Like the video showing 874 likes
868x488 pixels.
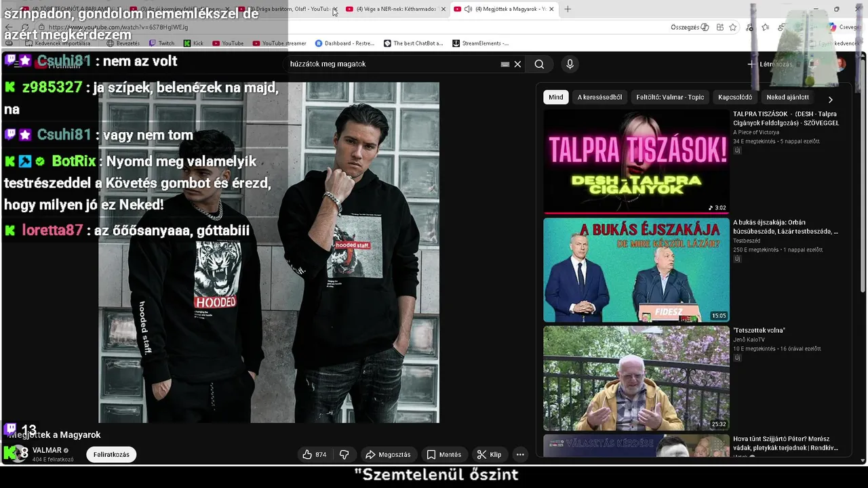coord(314,454)
